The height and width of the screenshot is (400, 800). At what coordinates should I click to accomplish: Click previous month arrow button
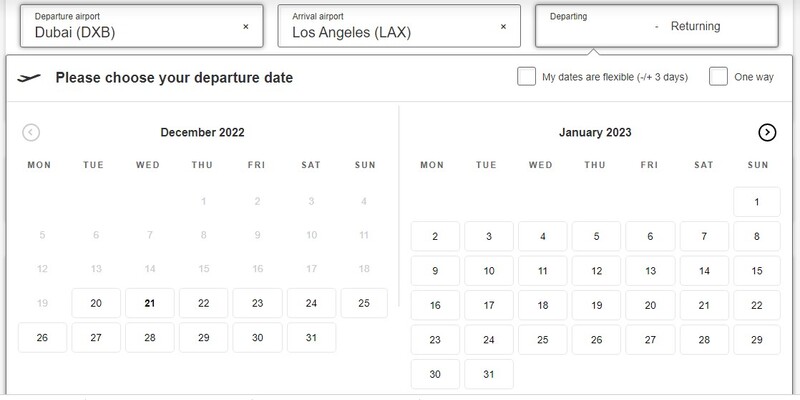[31, 132]
